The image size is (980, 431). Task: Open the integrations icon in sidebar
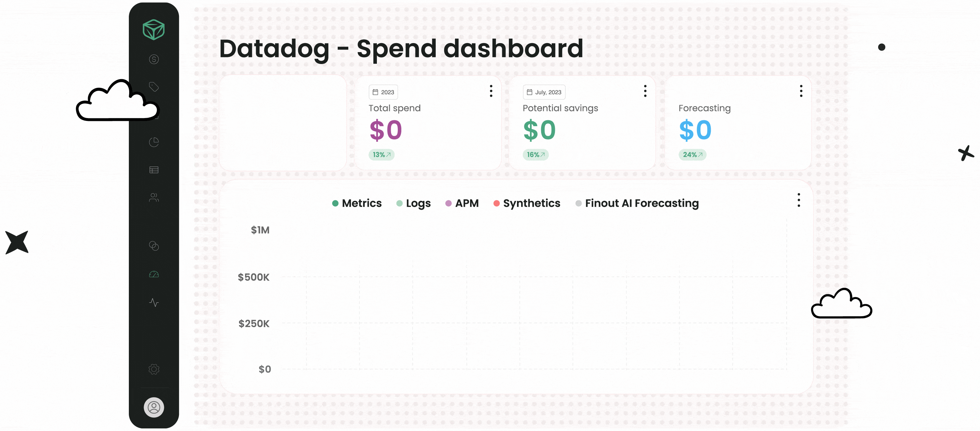pos(154,246)
